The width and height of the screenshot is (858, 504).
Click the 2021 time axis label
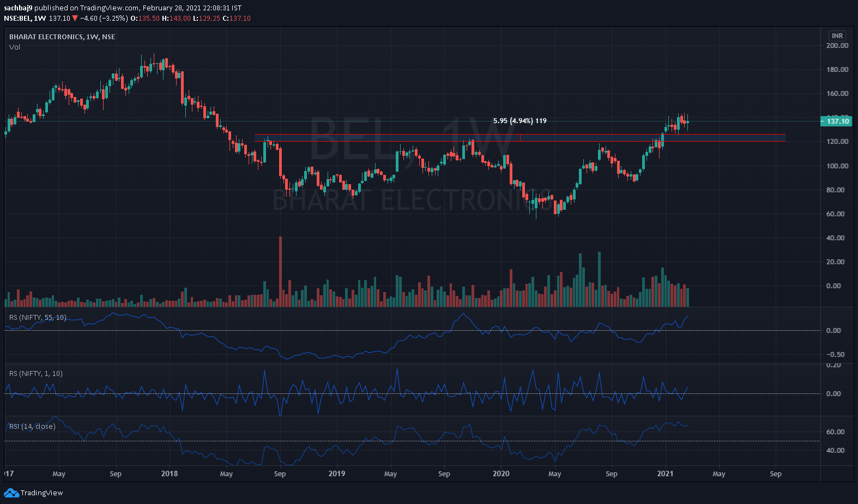[665, 473]
